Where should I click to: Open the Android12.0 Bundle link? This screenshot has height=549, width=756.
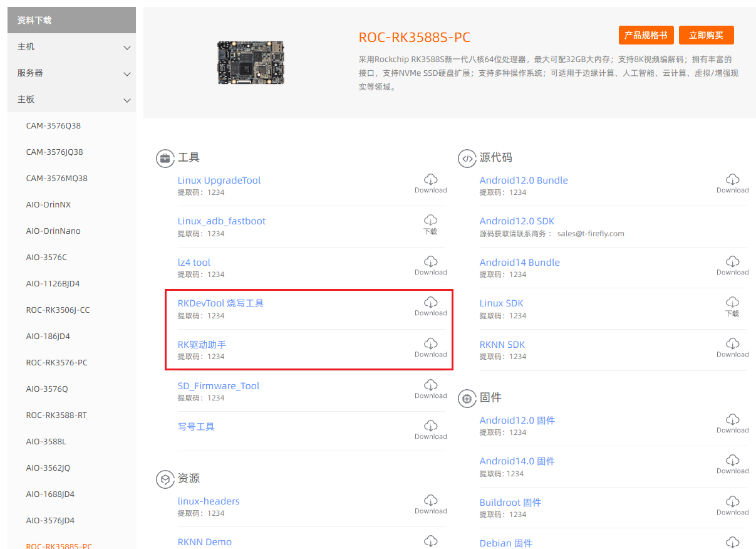[x=524, y=180]
